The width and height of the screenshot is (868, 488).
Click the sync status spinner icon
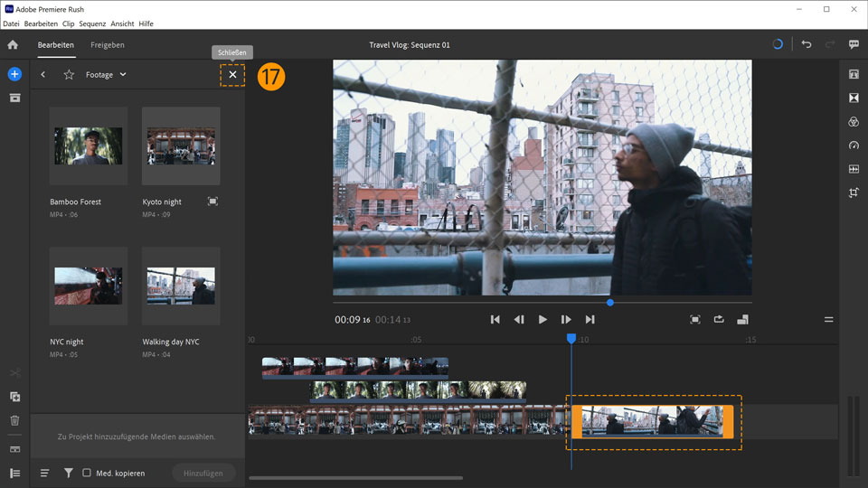[x=778, y=44]
